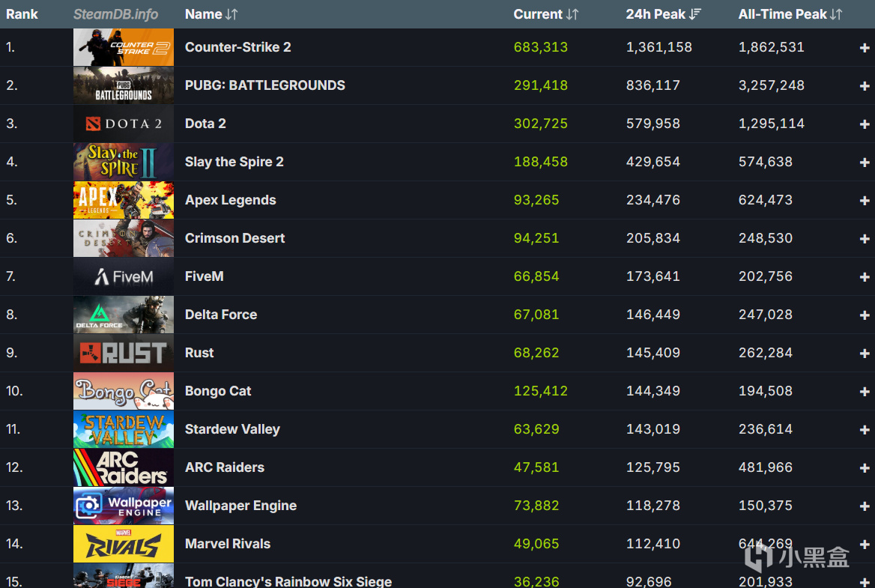Open the FiveM name link

pyautogui.click(x=205, y=276)
